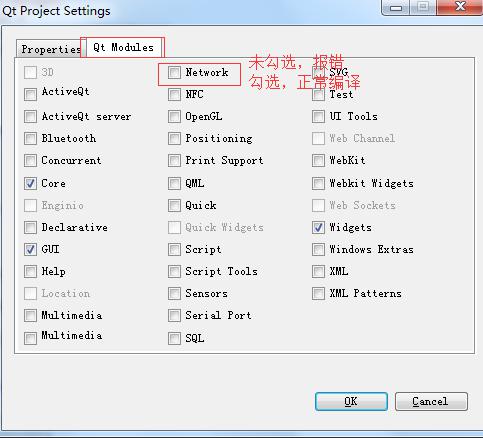The height and width of the screenshot is (438, 483).
Task: Check the OpenGL module
Action: [x=174, y=117]
